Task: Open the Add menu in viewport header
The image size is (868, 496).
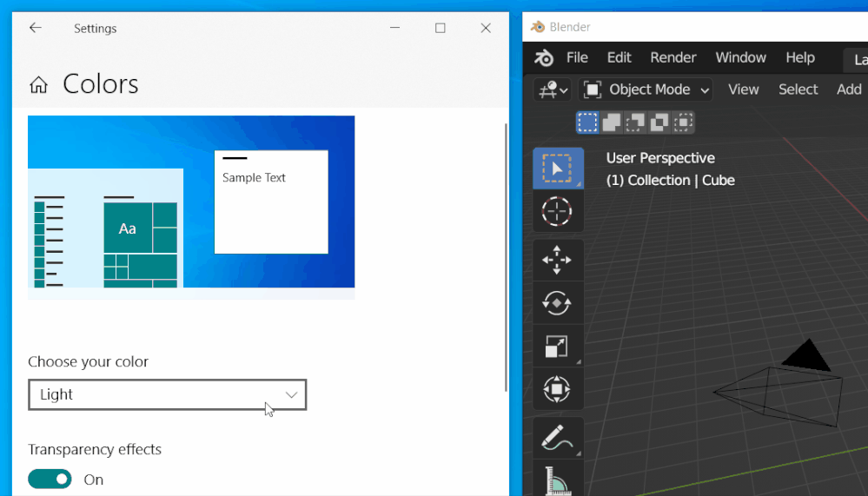Action: 849,89
